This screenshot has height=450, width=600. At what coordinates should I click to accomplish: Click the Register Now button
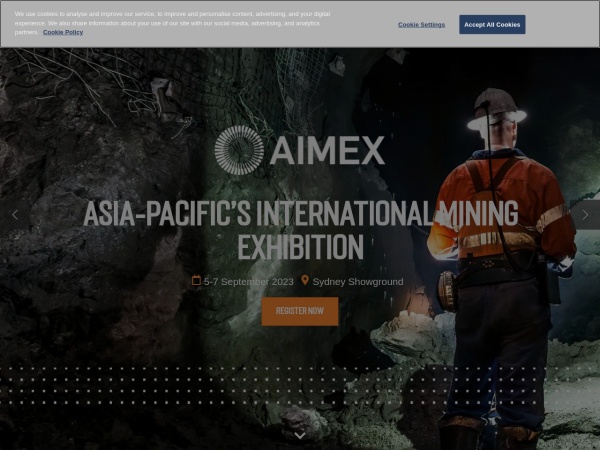click(x=300, y=311)
